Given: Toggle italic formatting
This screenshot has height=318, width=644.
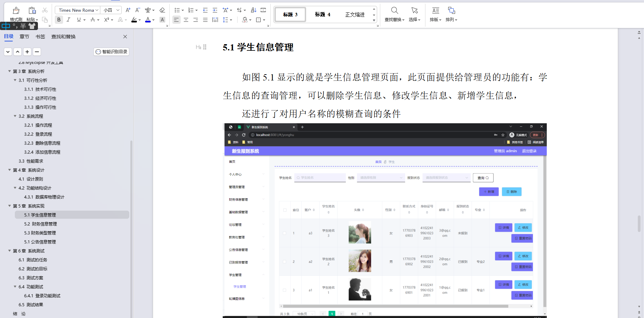Looking at the screenshot, I should pos(68,20).
